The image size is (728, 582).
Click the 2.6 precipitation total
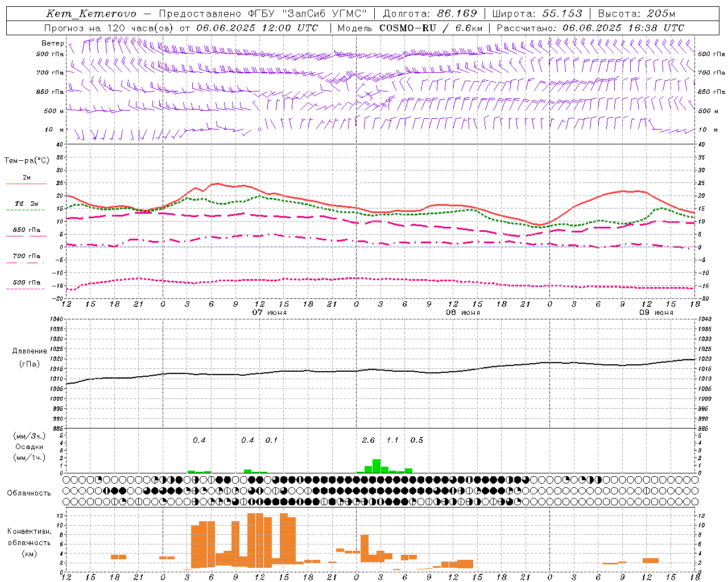coord(369,440)
